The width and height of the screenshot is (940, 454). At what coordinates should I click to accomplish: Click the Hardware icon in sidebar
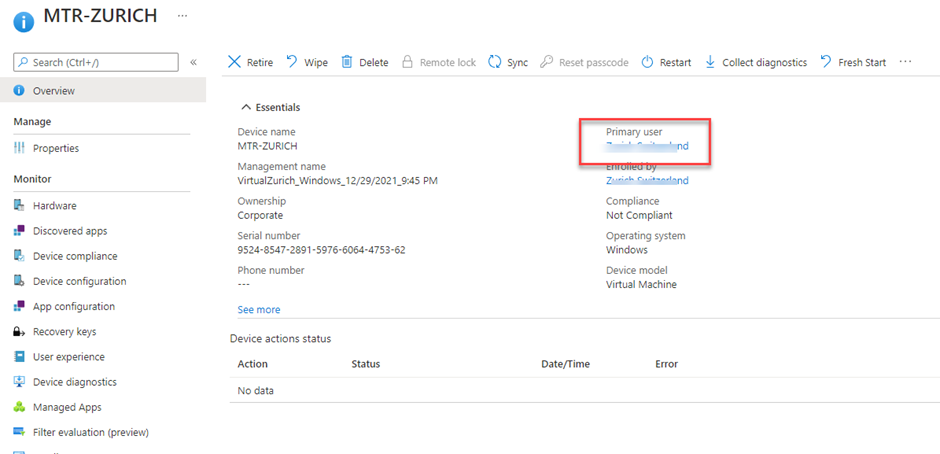pyautogui.click(x=19, y=206)
